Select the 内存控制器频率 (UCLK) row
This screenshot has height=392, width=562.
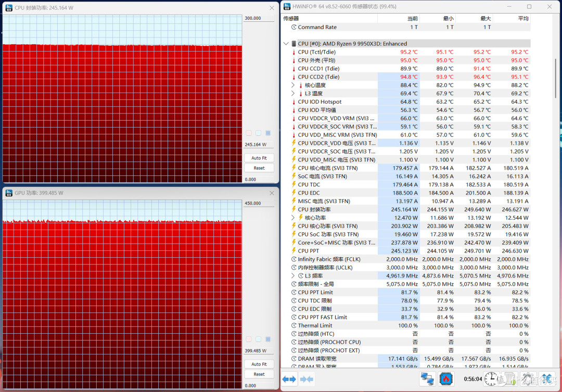point(406,268)
